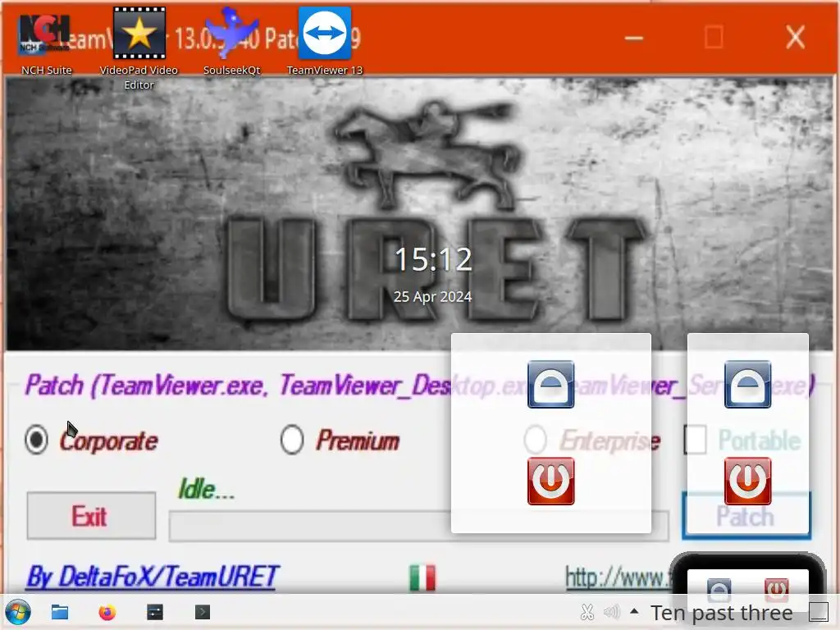Viewport: 840px width, 630px height.
Task: Click the red power icon in the left widget
Action: click(550, 481)
